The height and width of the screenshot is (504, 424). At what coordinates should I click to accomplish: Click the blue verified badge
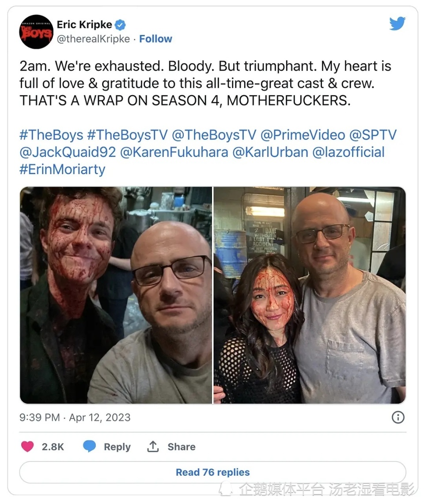pyautogui.click(x=121, y=25)
